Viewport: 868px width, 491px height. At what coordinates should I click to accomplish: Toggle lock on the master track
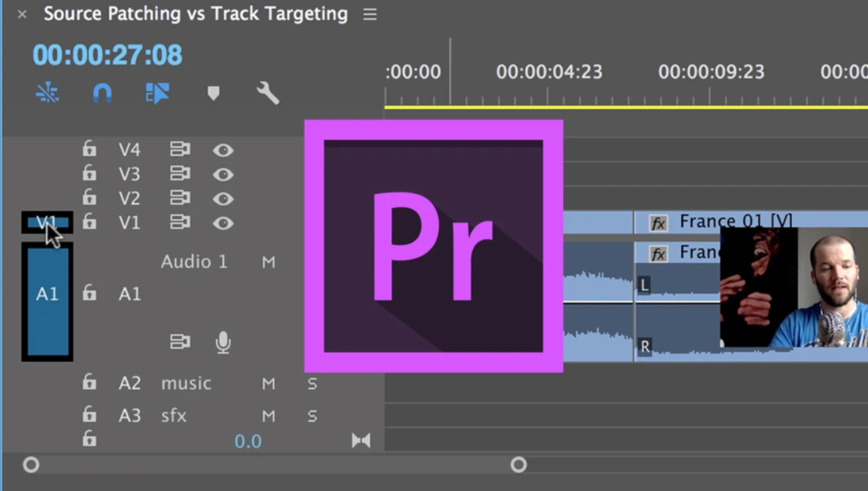[89, 440]
